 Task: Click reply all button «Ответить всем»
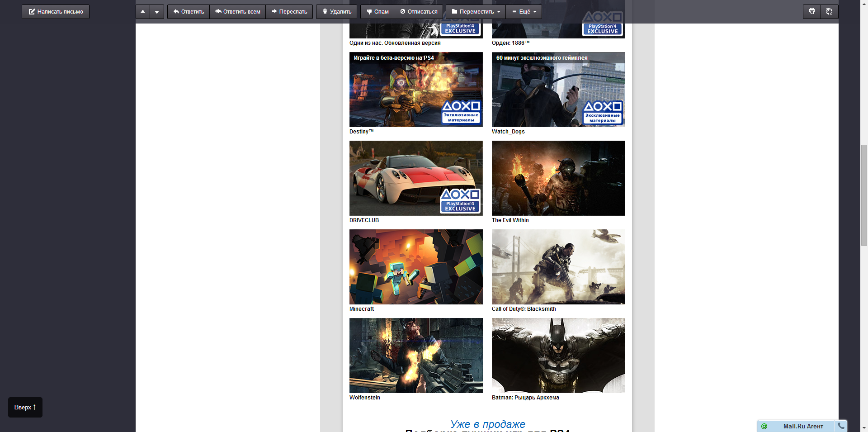click(x=238, y=12)
